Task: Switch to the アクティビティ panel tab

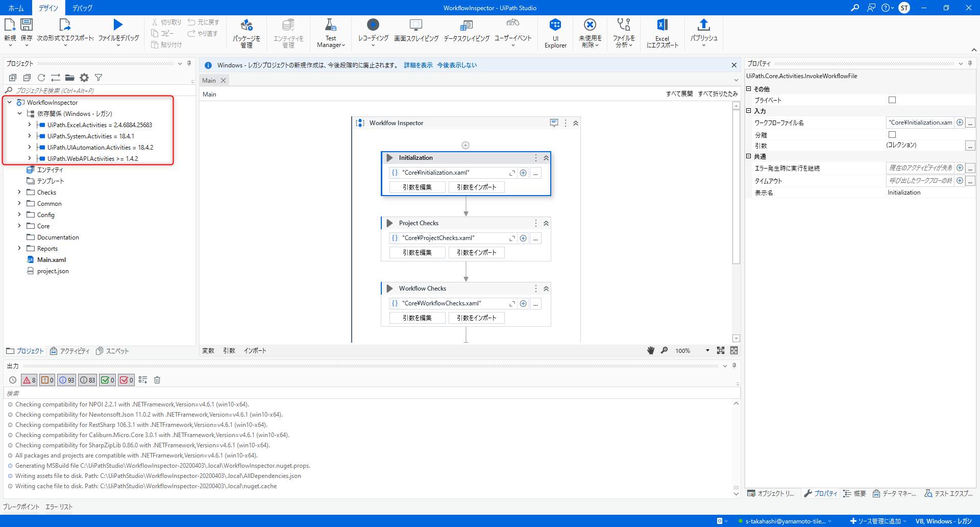Action: (x=69, y=351)
